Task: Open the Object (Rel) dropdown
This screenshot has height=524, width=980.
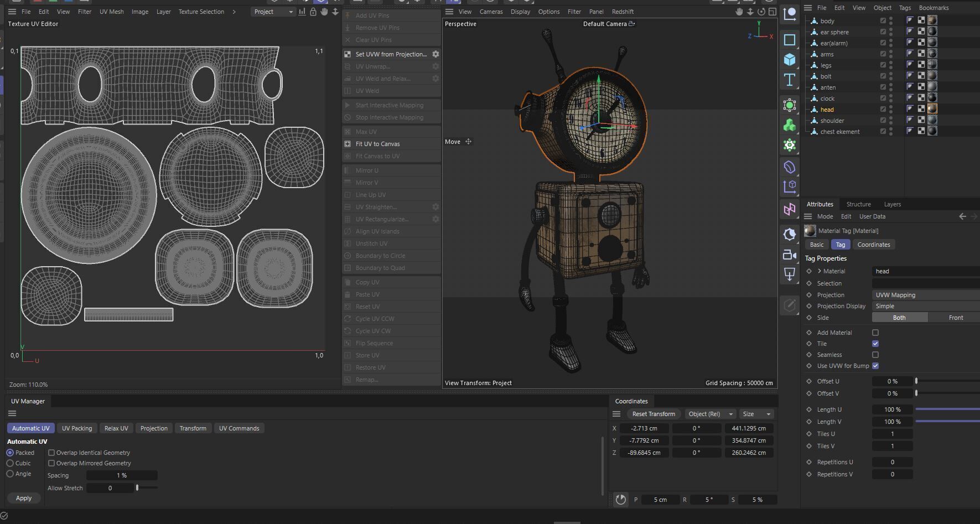Action: click(x=709, y=414)
